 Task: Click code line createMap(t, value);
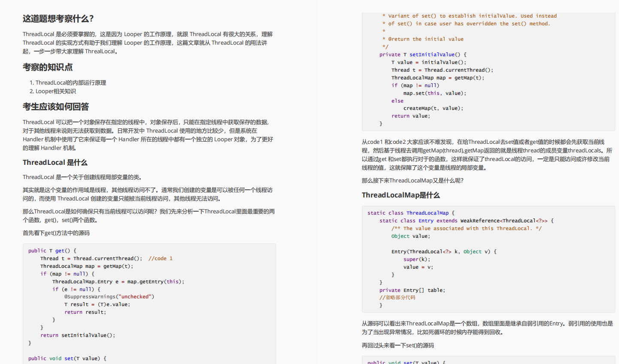434,108
